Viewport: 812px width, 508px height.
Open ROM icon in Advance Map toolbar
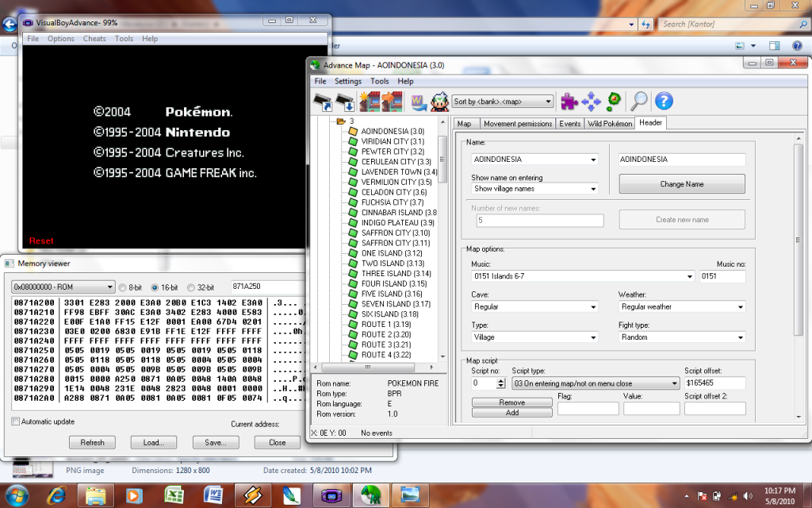(324, 102)
